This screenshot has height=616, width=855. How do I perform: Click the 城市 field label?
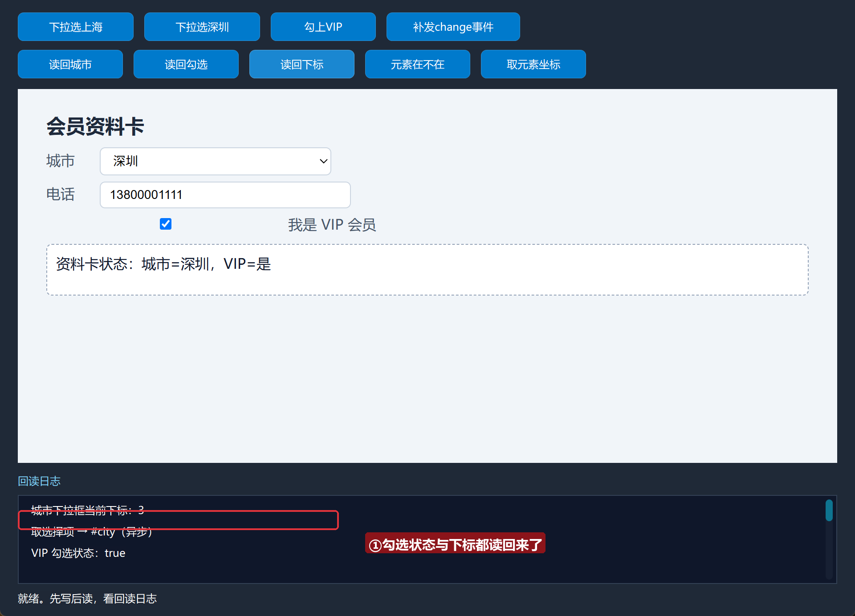click(61, 161)
